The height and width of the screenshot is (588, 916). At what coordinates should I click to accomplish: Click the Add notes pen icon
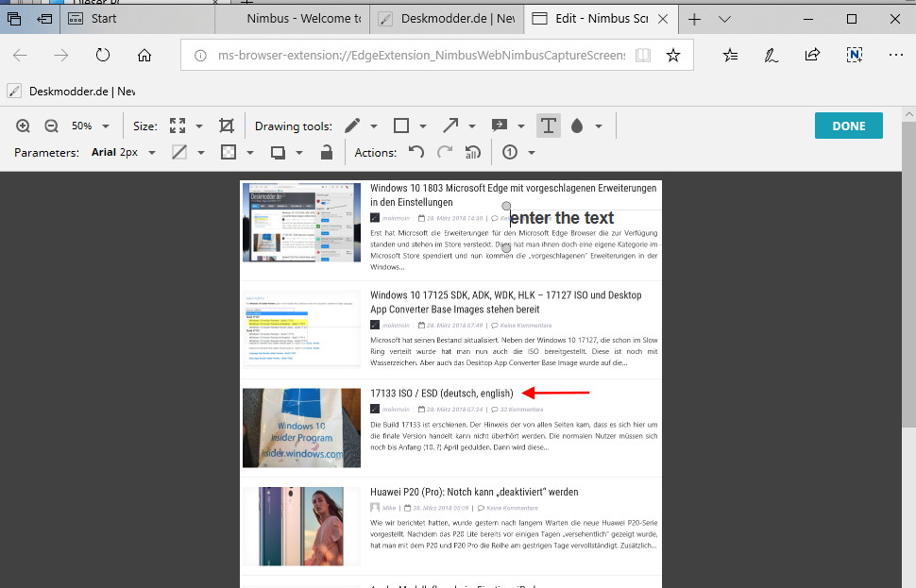tap(772, 55)
